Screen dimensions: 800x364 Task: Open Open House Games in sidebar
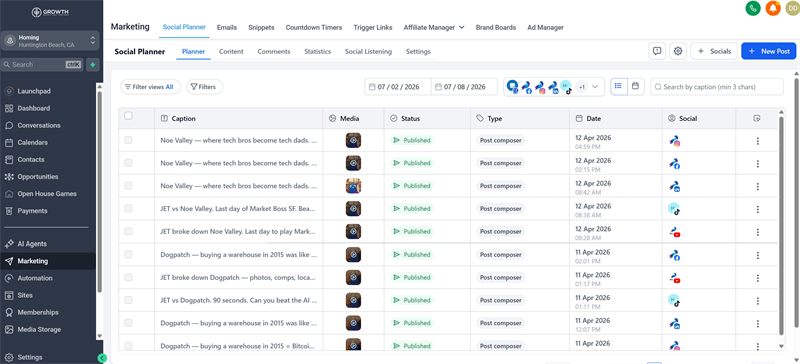48,194
